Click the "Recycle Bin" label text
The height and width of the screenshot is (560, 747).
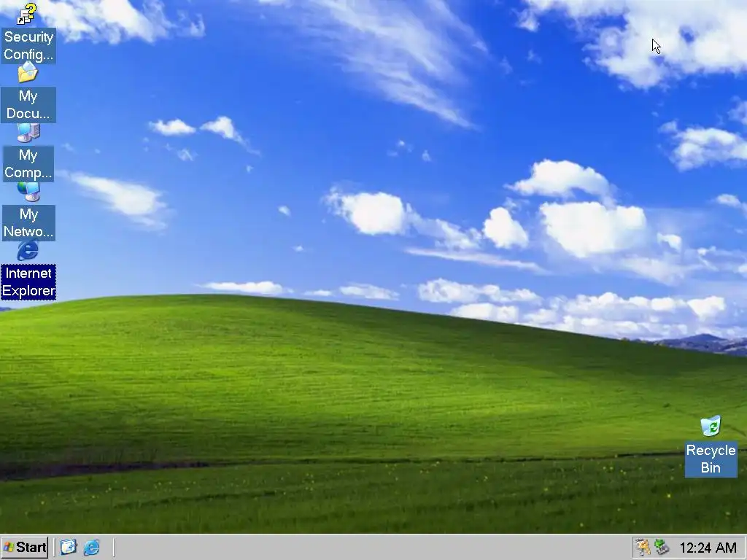click(x=711, y=459)
